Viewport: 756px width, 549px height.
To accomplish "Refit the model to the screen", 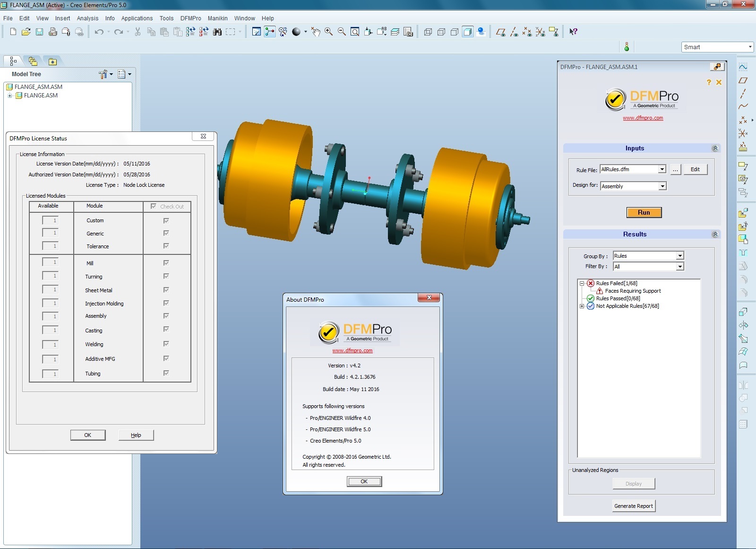I will point(355,32).
